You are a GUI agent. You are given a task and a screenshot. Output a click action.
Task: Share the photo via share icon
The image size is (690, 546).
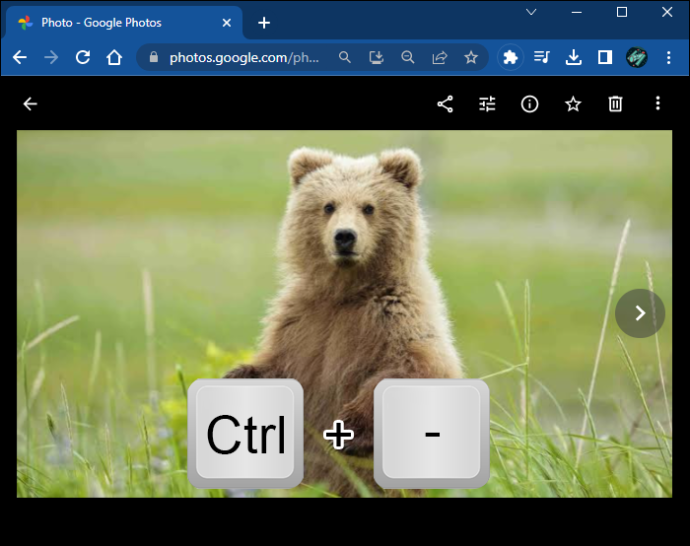(445, 104)
